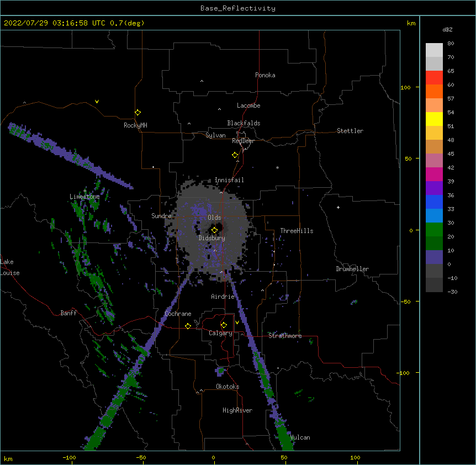Click the white plus marker north of Drumheller
This screenshot has width=476, height=465.
(338, 207)
